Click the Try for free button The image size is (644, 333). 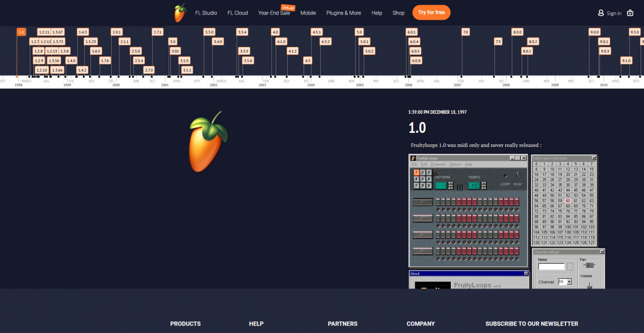point(431,12)
